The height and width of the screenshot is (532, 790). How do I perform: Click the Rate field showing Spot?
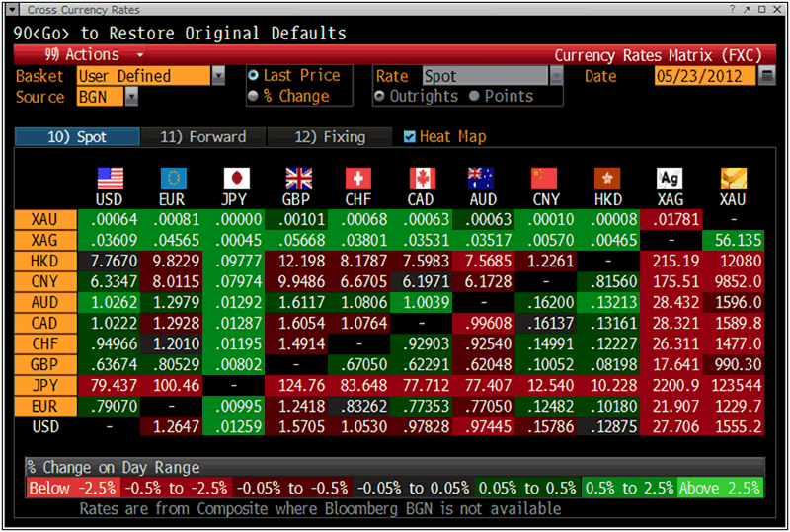(486, 76)
